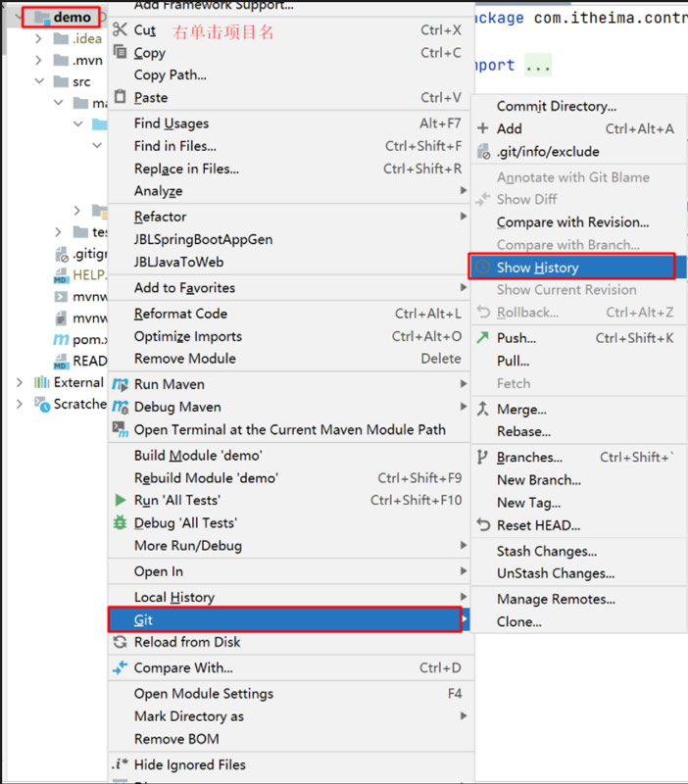Click the Branches icon in Git submenu
Image resolution: width=688 pixels, height=784 pixels.
[x=482, y=457]
